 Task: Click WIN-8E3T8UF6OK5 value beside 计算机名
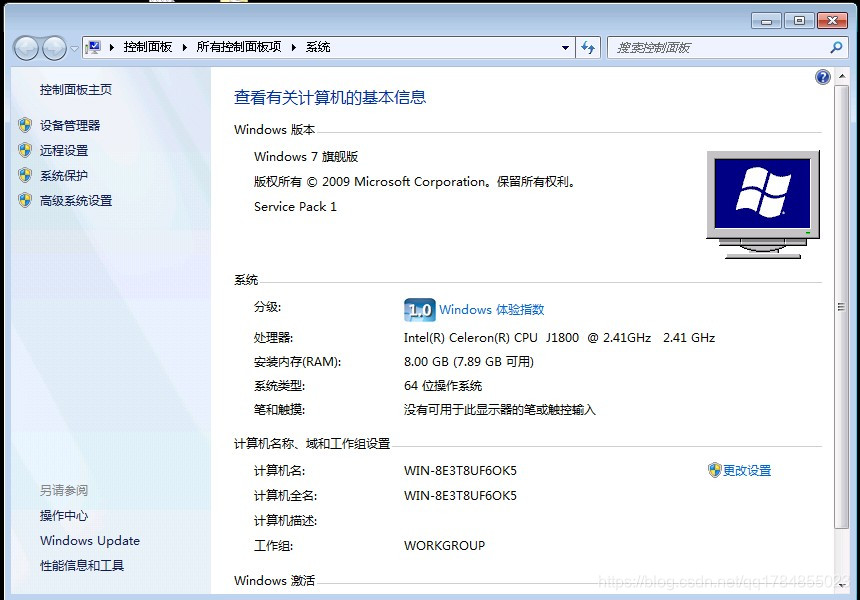pos(460,471)
